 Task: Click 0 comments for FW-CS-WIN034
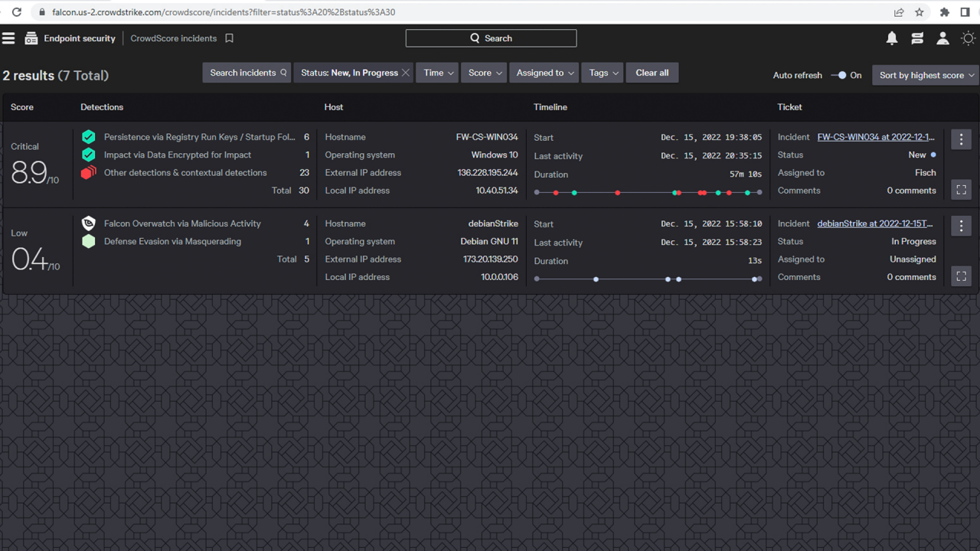[x=911, y=191]
